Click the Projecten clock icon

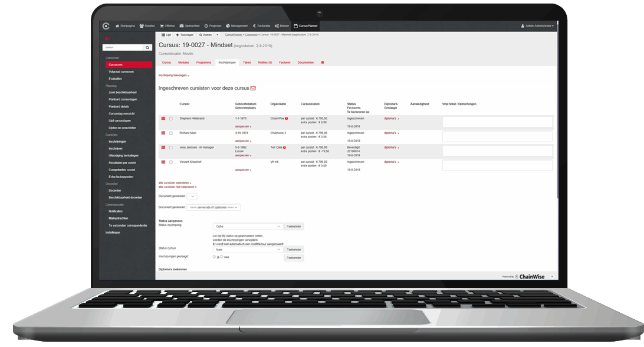205,25
